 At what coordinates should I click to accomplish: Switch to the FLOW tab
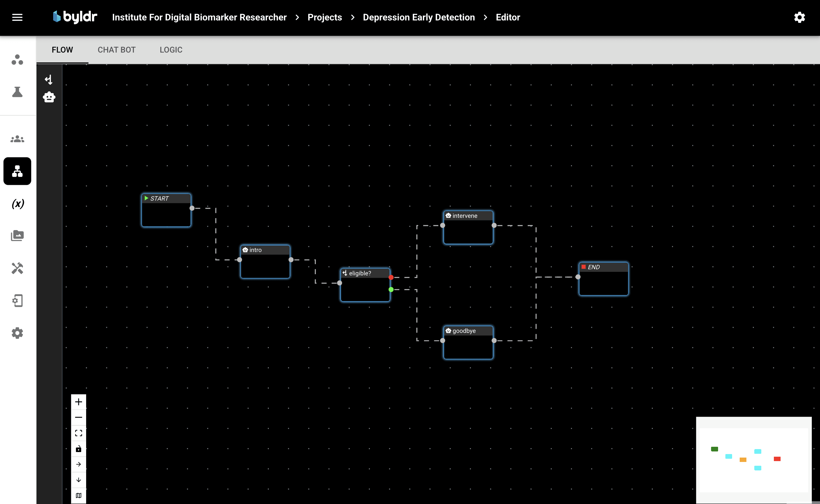(x=62, y=50)
